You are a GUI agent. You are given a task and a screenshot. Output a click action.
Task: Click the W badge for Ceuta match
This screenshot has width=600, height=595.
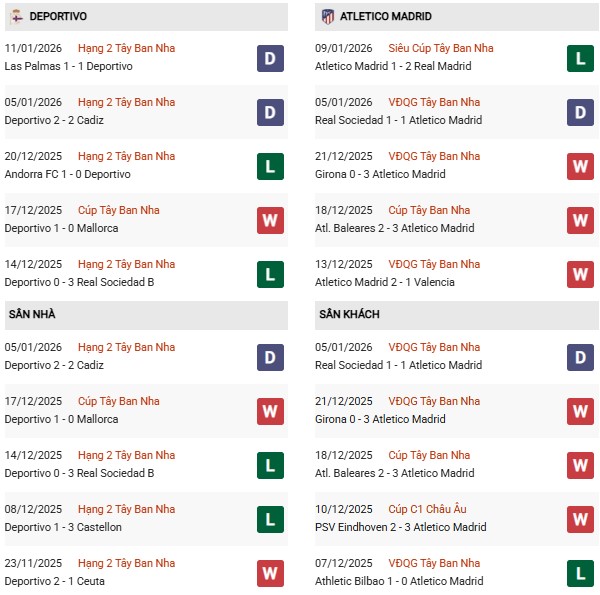coord(270,573)
